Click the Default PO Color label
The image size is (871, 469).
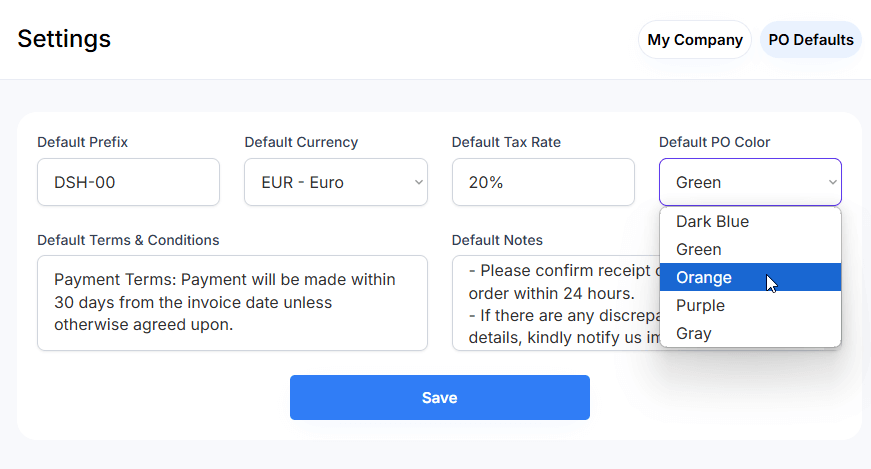click(x=714, y=142)
